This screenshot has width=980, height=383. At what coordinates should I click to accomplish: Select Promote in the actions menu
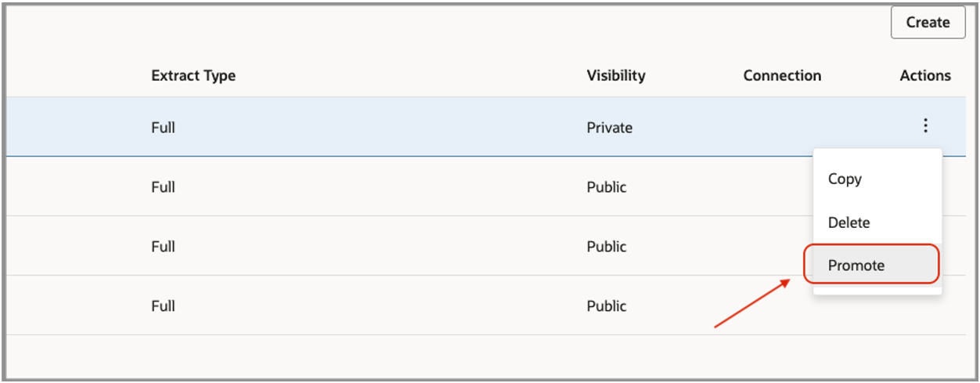click(x=856, y=266)
